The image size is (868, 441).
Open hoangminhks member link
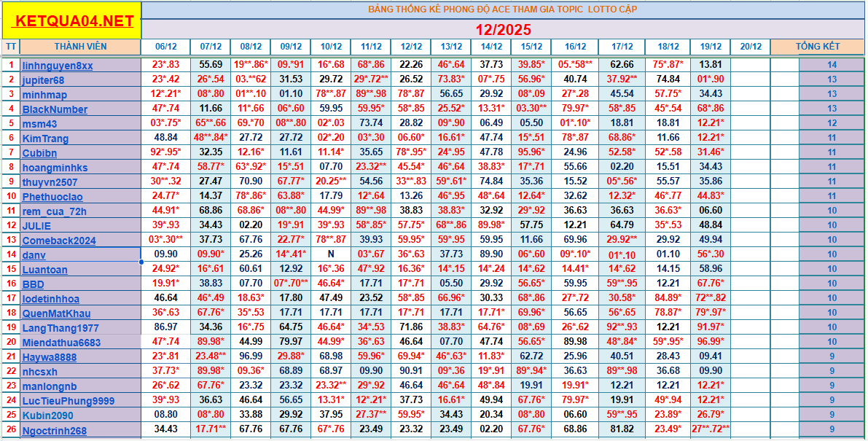point(55,168)
